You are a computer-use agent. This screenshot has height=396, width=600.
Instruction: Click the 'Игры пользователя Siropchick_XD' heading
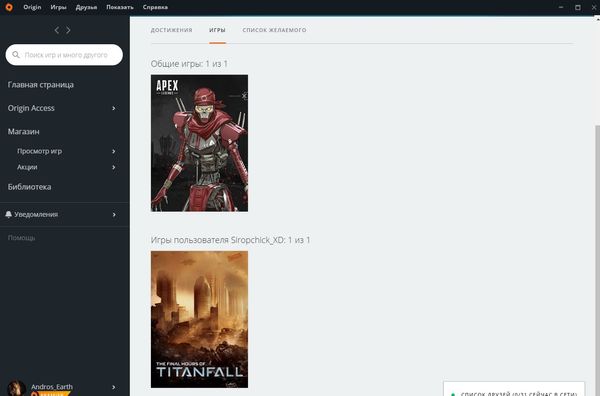click(x=230, y=240)
